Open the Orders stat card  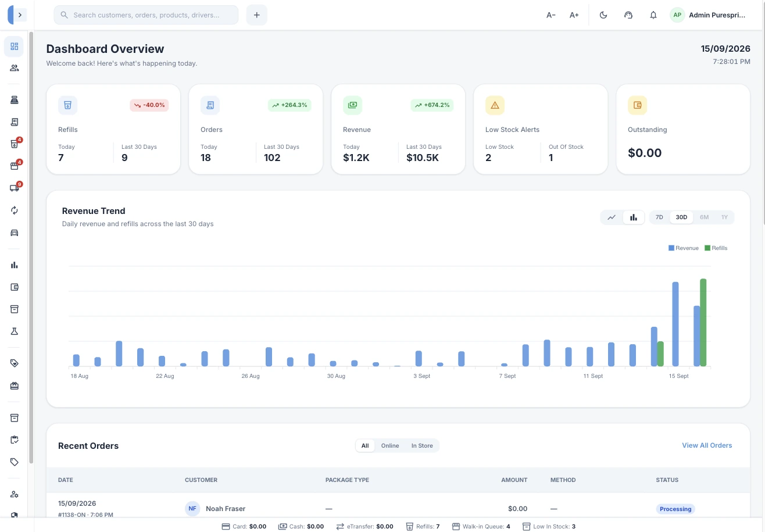coord(256,129)
